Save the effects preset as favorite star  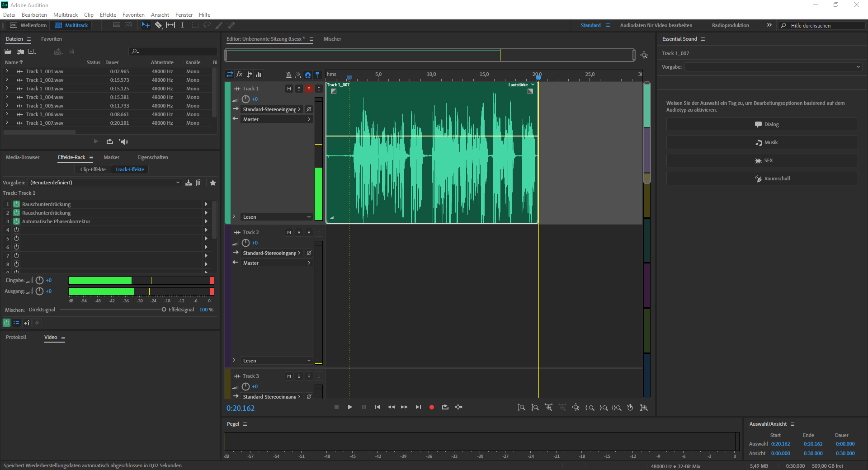tap(213, 183)
